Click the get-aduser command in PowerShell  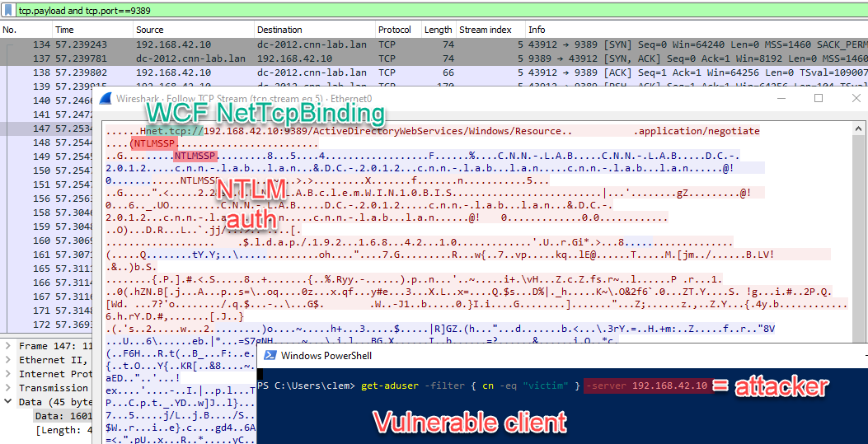[390, 385]
